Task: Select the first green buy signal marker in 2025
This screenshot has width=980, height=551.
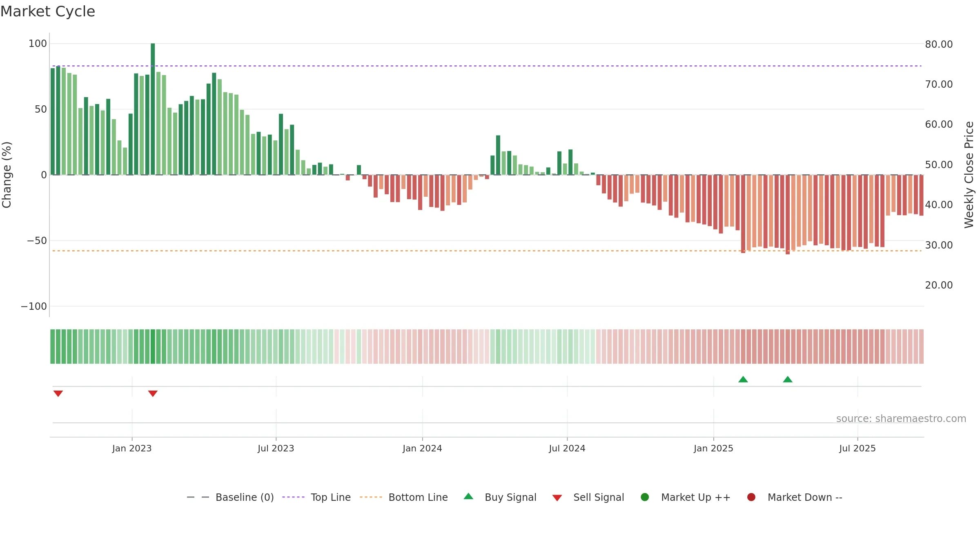Action: pyautogui.click(x=743, y=380)
